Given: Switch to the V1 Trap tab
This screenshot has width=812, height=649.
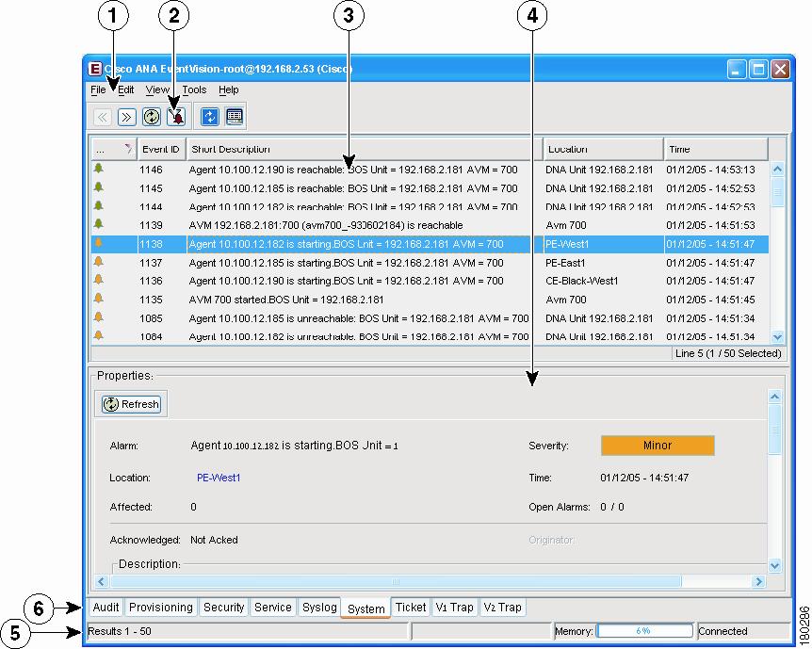Looking at the screenshot, I should [x=454, y=607].
